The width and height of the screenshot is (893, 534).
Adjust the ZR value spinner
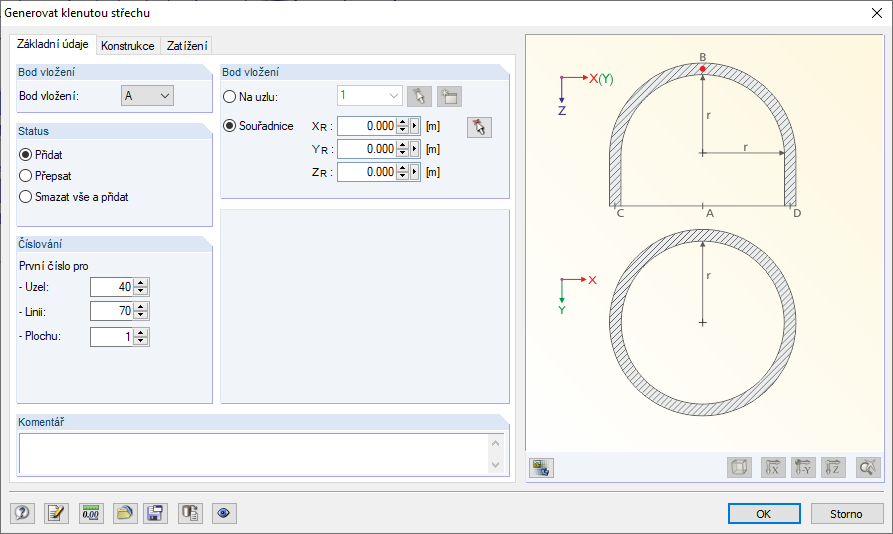403,172
